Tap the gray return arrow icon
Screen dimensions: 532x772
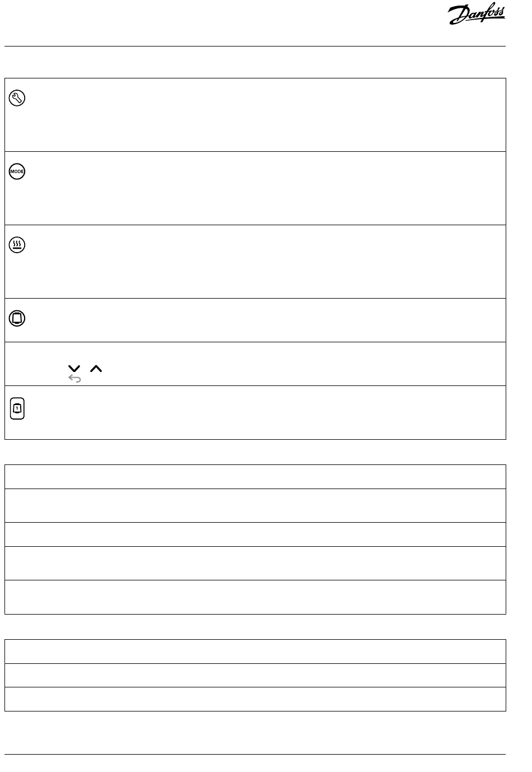(74, 379)
